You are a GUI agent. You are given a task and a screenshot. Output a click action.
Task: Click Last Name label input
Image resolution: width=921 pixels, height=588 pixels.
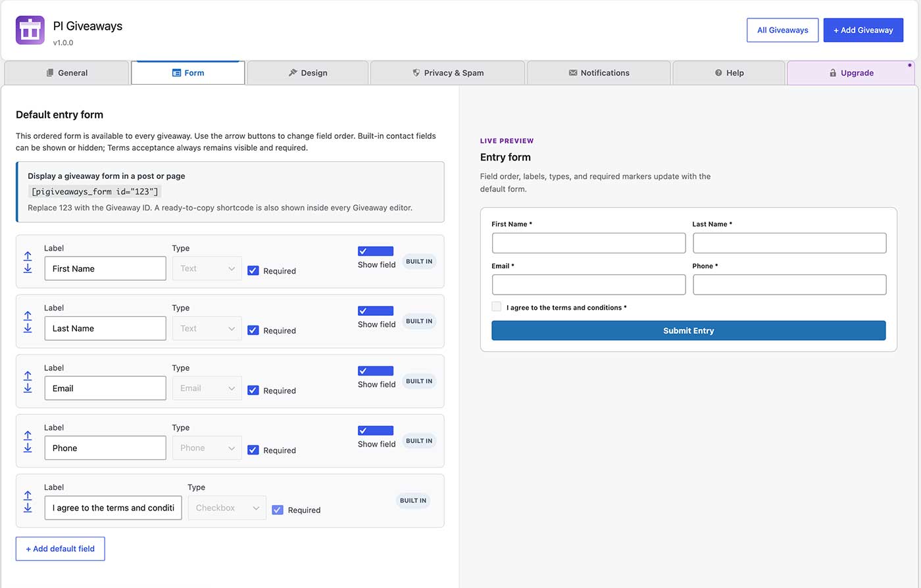tap(105, 328)
